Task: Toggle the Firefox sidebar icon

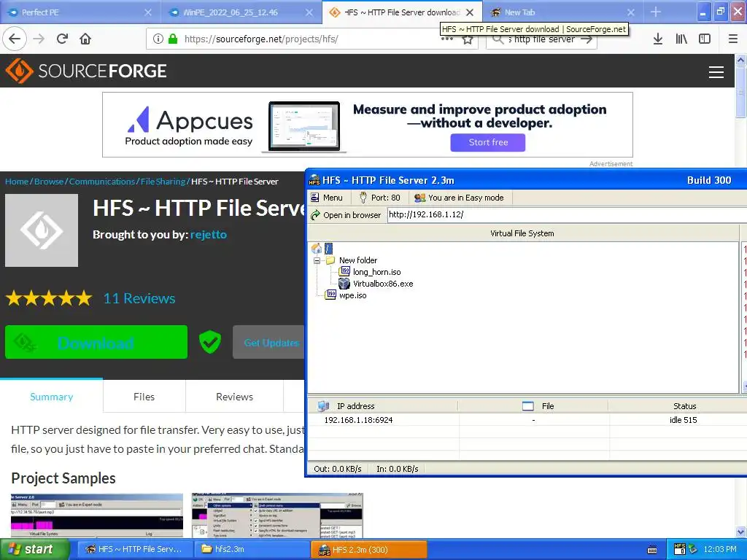Action: click(x=705, y=39)
